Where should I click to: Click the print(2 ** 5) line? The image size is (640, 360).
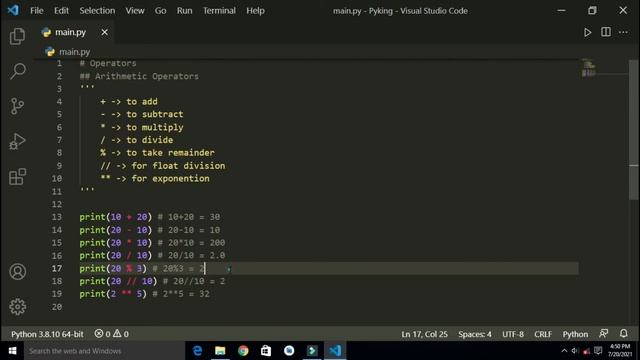tap(144, 294)
